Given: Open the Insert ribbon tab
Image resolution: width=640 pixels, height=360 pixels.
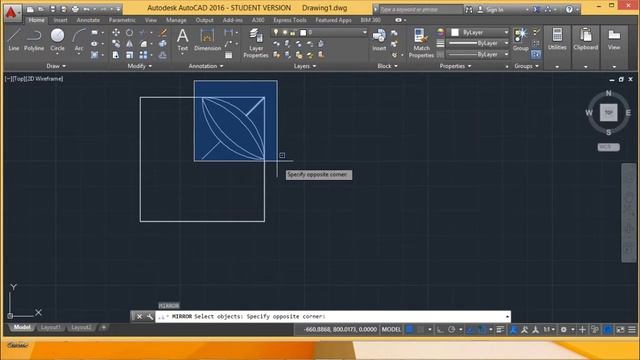Looking at the screenshot, I should click(60, 20).
